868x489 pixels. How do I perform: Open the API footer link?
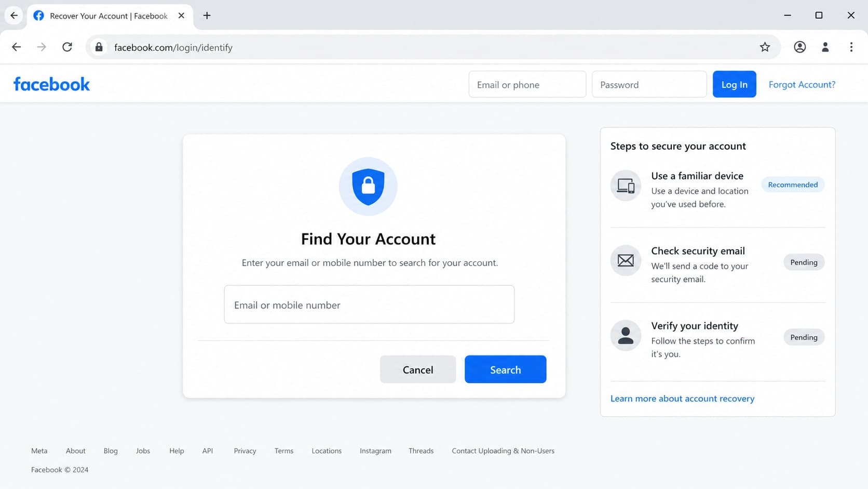pyautogui.click(x=208, y=451)
